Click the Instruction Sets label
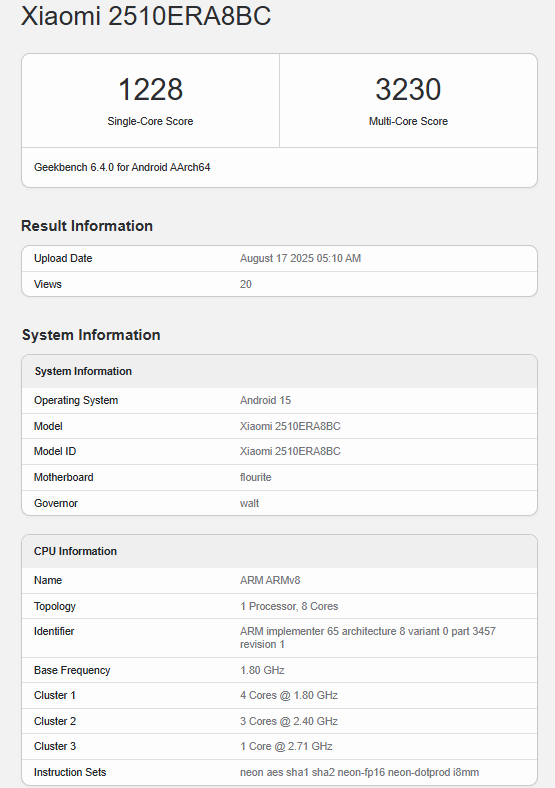 70,772
